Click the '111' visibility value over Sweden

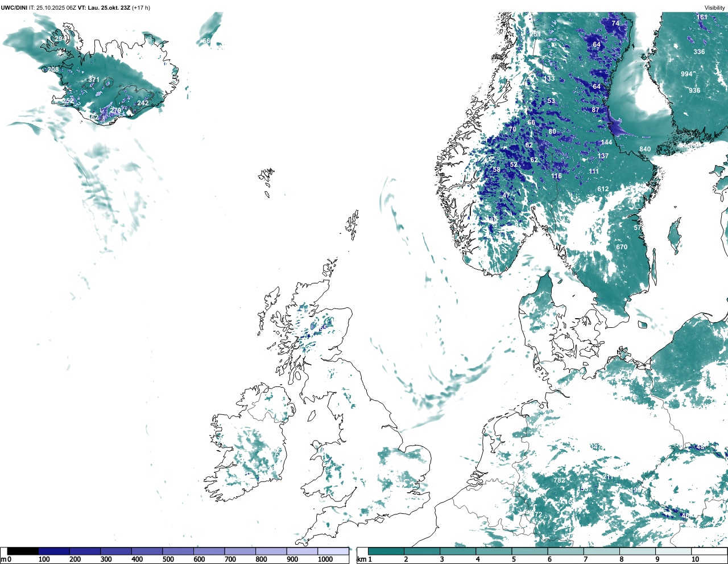click(594, 171)
